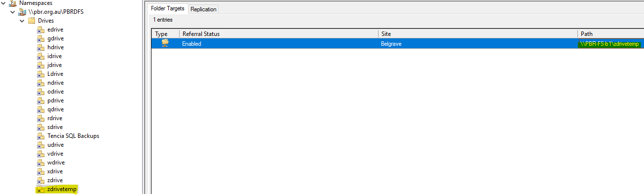Select the edrive folder icon
The height and width of the screenshot is (195, 644).
click(40, 30)
